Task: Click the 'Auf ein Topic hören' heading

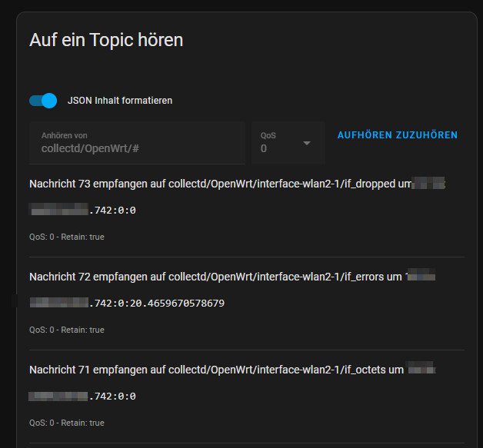Action: pos(106,40)
